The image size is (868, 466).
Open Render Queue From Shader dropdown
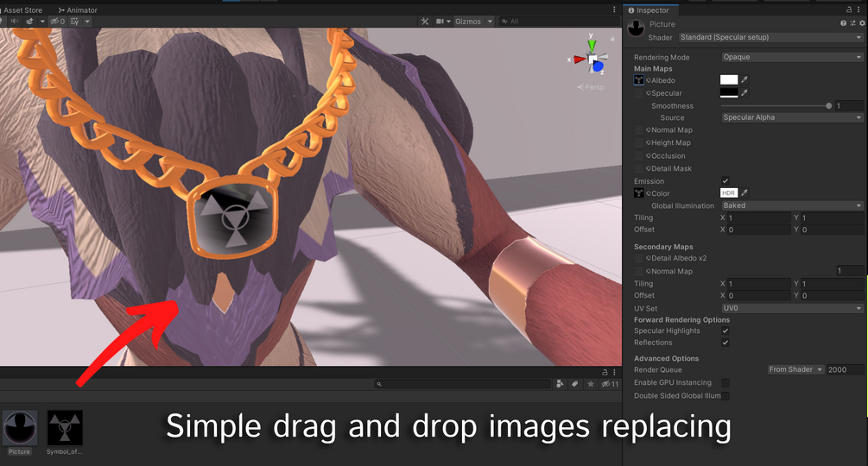pos(796,369)
